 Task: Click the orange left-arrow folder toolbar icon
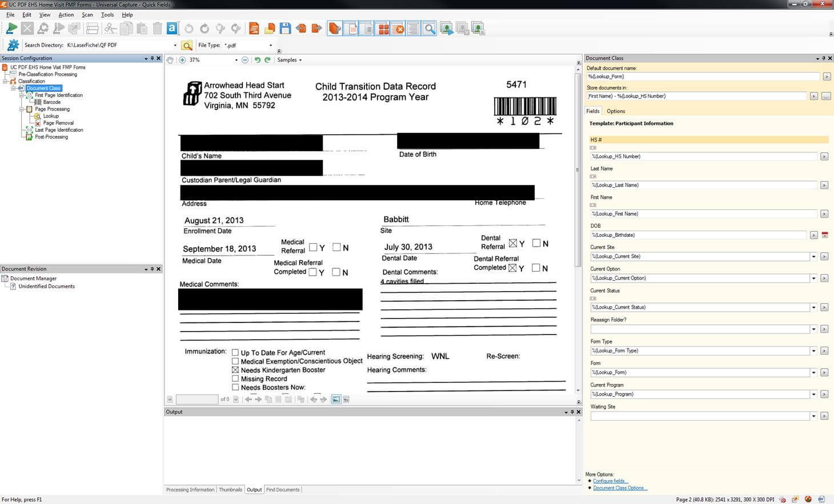[301, 28]
